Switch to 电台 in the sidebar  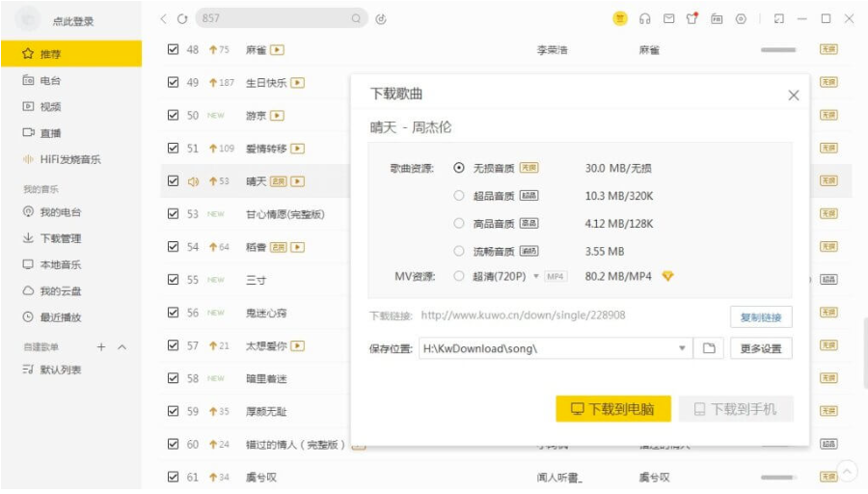pos(50,81)
